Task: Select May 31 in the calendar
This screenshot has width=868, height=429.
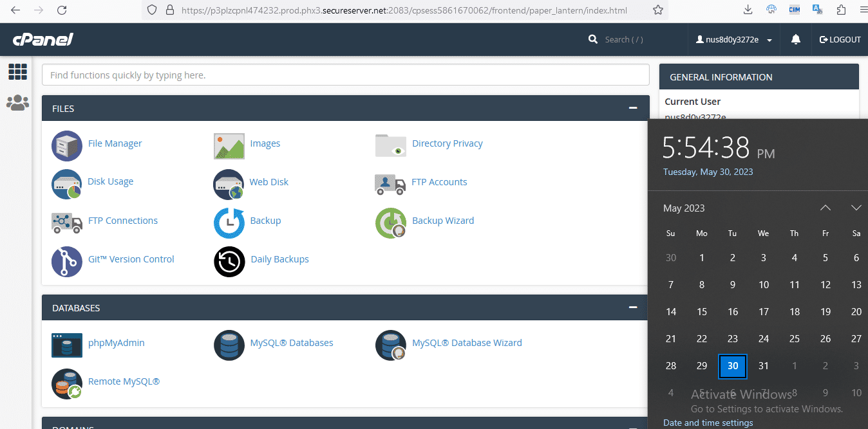Action: tap(764, 366)
